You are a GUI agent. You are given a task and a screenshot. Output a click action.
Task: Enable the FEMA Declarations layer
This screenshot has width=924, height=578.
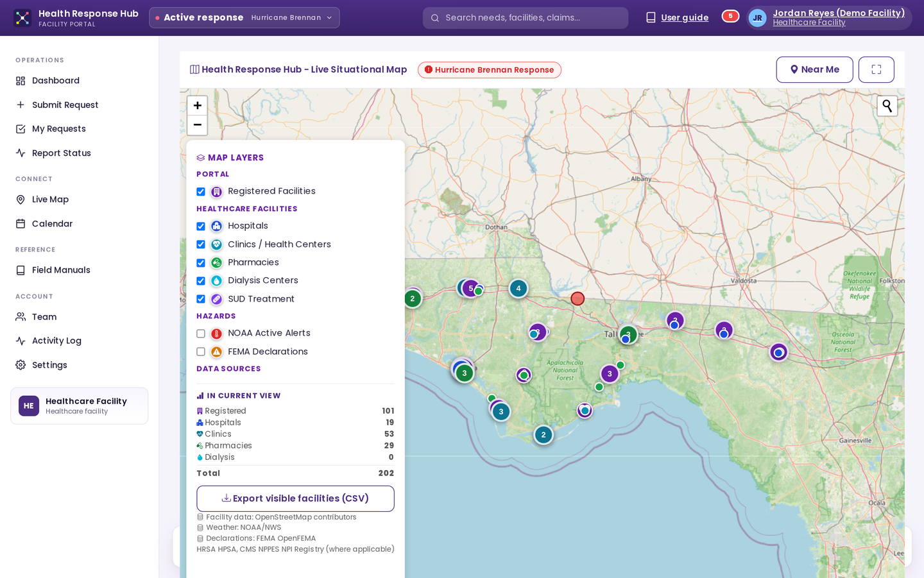click(201, 352)
